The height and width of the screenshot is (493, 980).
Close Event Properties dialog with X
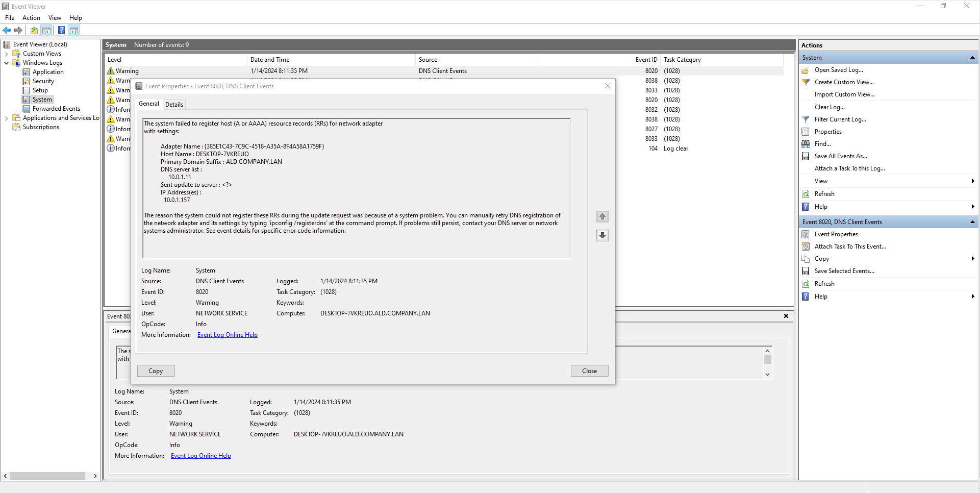pos(607,86)
